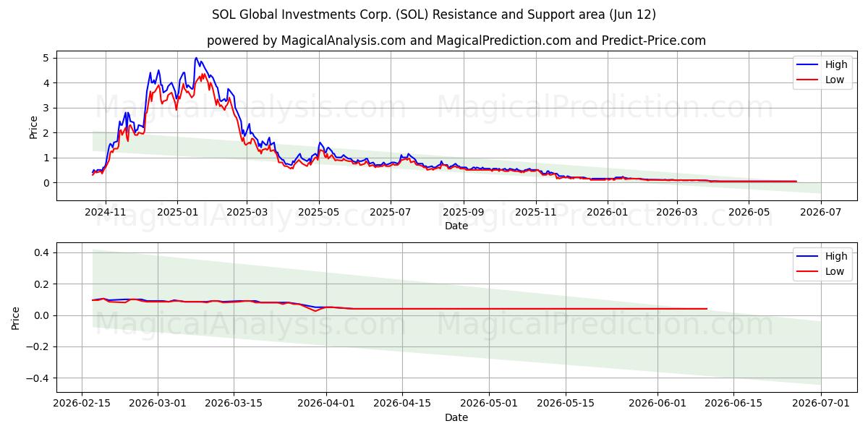Image resolution: width=868 pixels, height=434 pixels.
Task: Click the '0.4' price tick on the bottom chart
Action: click(x=41, y=252)
